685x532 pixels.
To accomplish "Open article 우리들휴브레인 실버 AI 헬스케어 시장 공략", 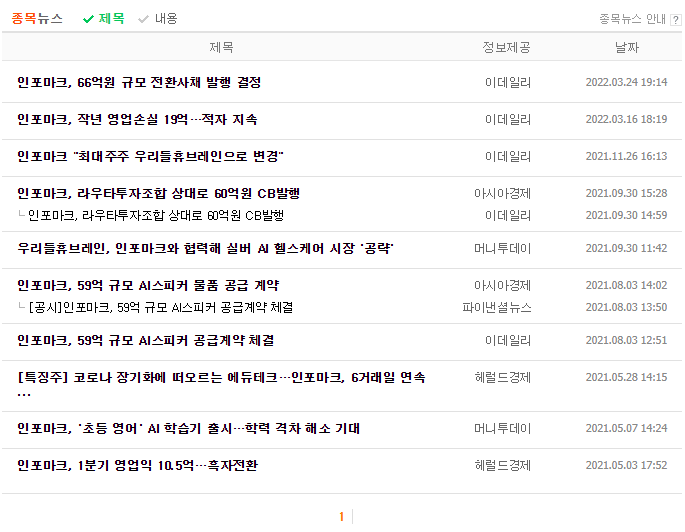I will [x=205, y=249].
